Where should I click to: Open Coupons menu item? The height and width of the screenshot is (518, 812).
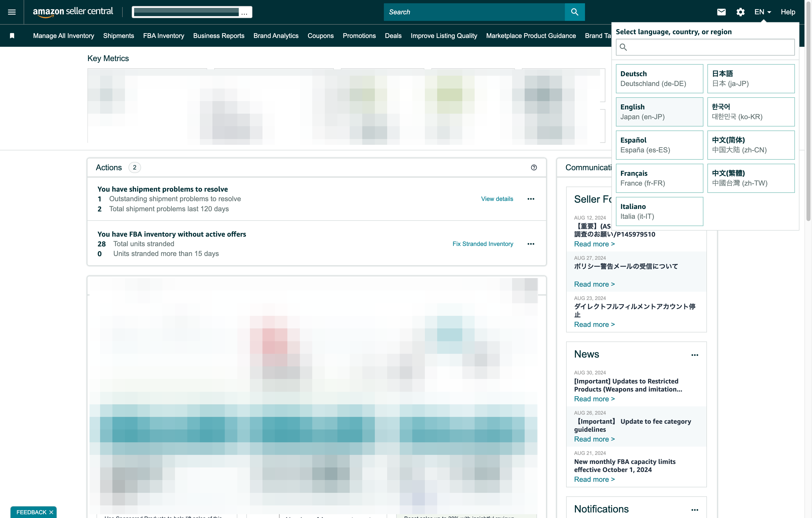coord(320,36)
